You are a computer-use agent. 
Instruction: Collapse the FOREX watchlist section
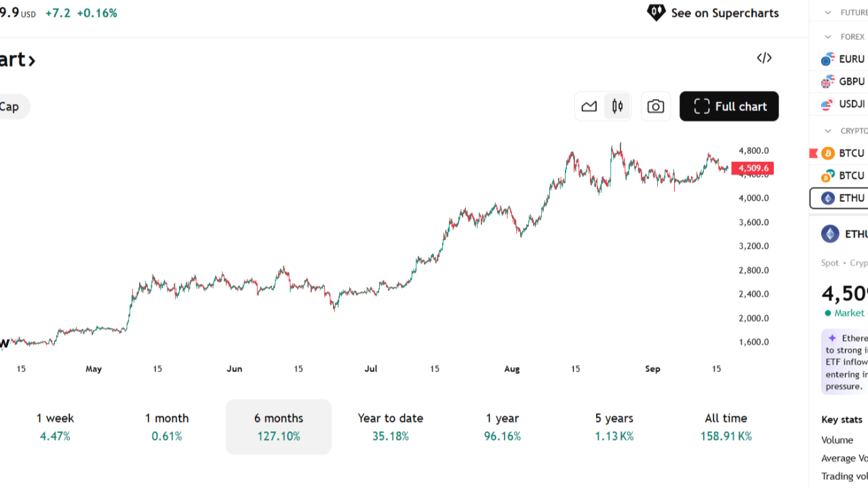828,37
